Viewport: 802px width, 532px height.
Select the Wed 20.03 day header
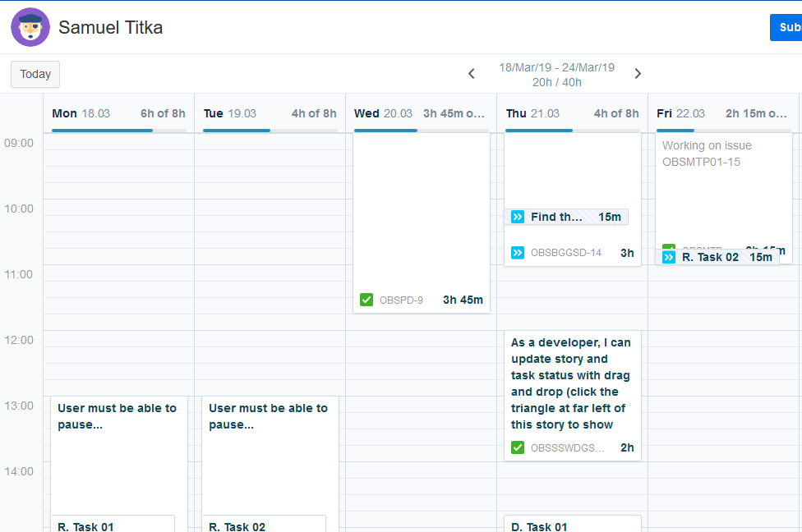pyautogui.click(x=383, y=113)
